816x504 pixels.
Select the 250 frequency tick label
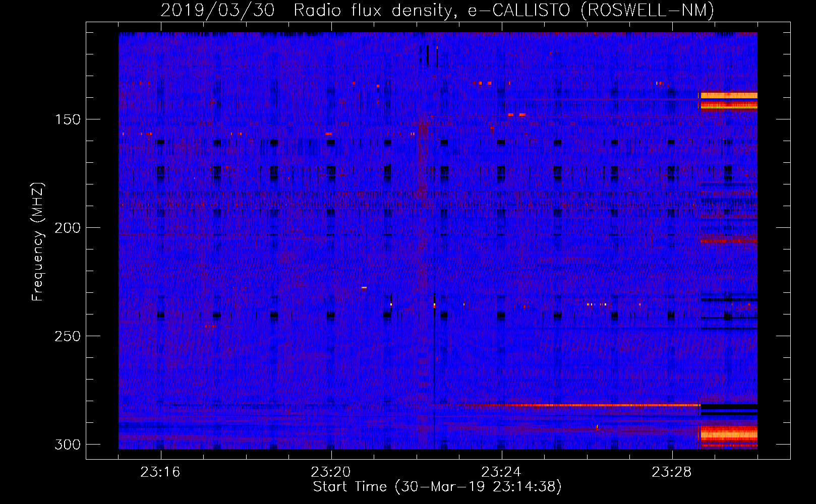click(x=68, y=336)
